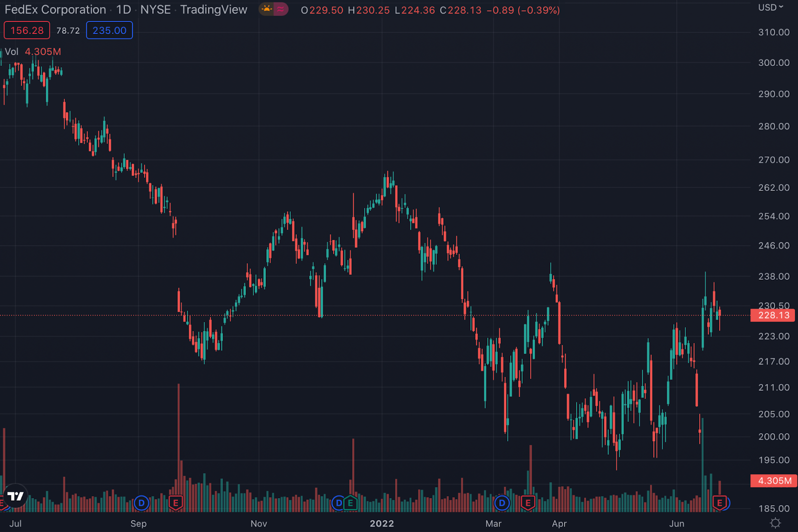798x532 pixels.
Task: Click the TradingView logo icon
Action: coord(15,496)
